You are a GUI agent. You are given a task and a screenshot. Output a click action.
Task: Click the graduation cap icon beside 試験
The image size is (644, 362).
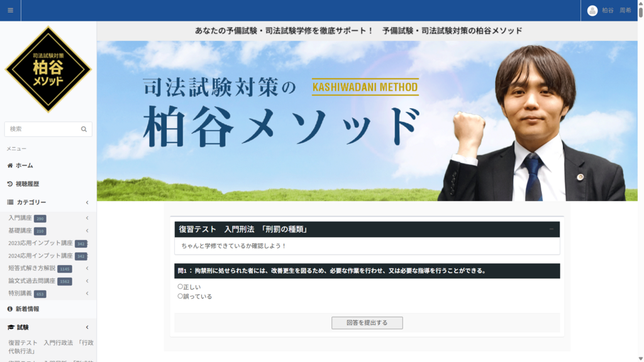coord(11,327)
